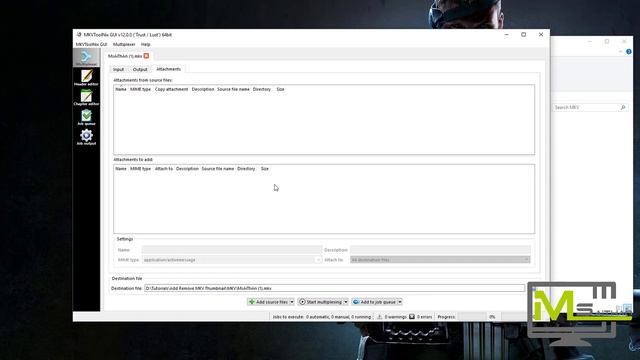The width and height of the screenshot is (640, 360).
Task: Click the 0 errors status text
Action: pos(424,317)
